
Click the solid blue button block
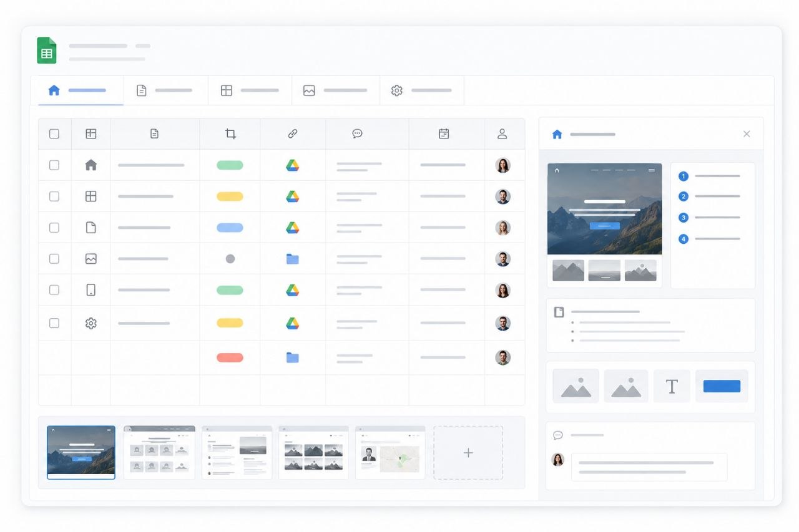722,386
